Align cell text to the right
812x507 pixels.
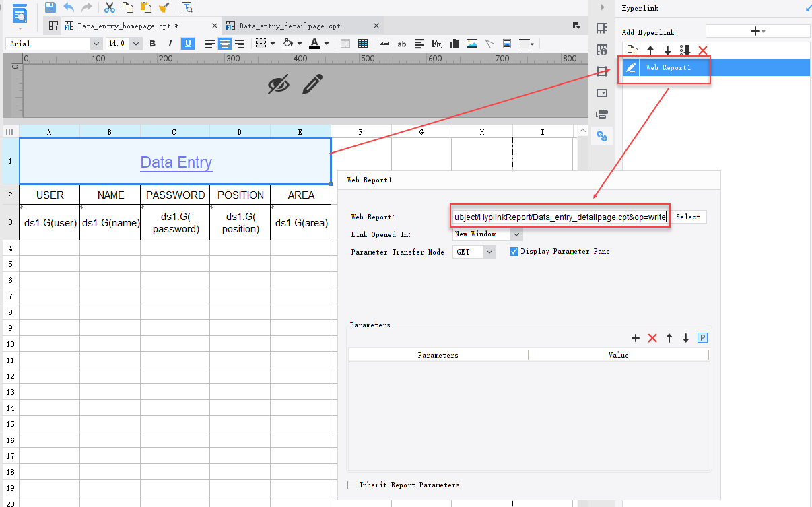(240, 44)
